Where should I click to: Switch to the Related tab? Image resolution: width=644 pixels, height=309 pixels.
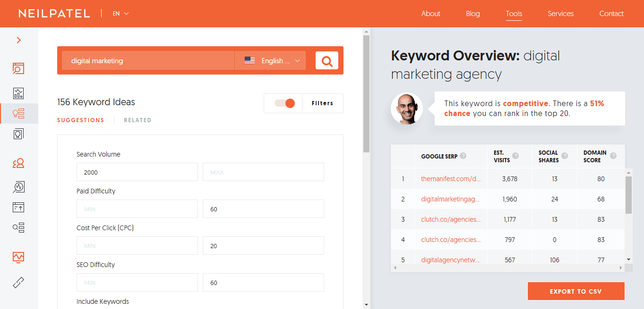pos(137,120)
